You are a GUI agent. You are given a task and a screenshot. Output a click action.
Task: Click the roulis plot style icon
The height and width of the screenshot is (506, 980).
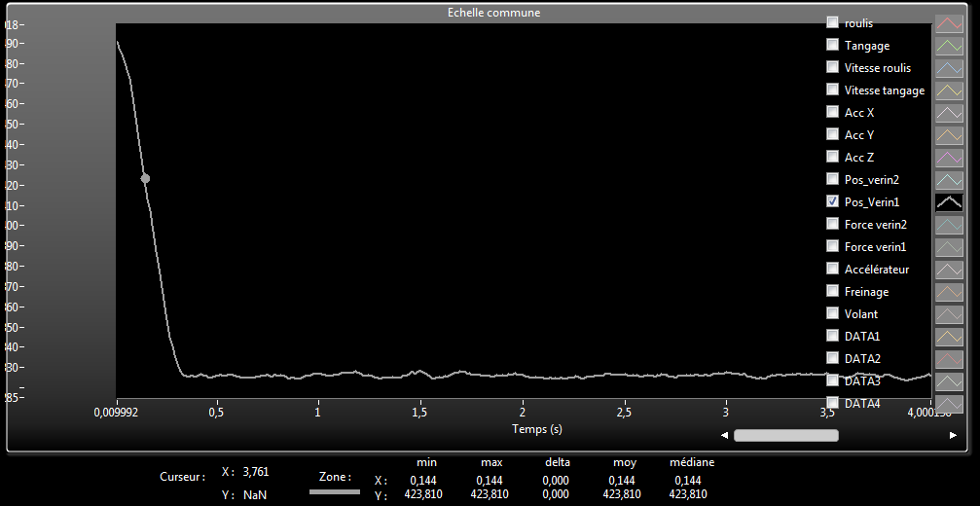pos(948,23)
